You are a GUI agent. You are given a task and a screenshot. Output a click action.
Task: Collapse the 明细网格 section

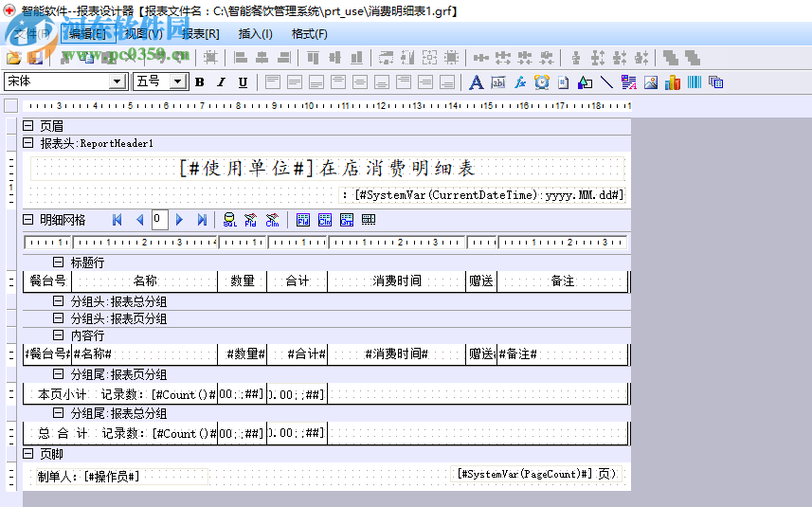tap(28, 220)
